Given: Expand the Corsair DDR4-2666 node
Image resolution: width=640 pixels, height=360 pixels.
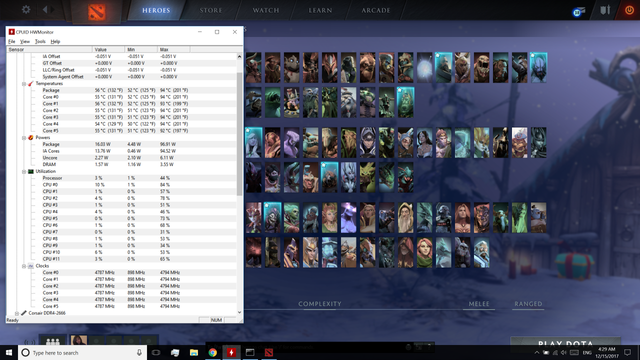Looking at the screenshot, I should pyautogui.click(x=17, y=313).
